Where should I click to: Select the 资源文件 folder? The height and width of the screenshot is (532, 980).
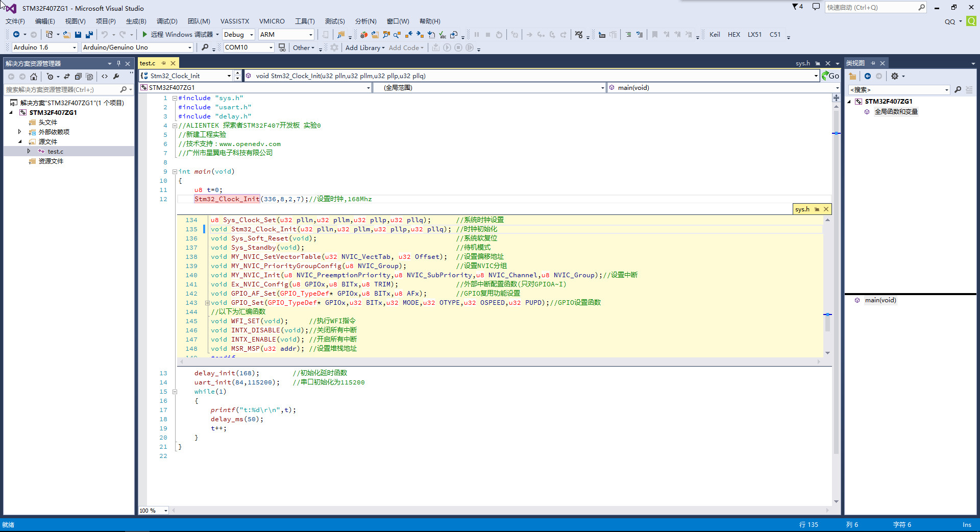(x=51, y=161)
